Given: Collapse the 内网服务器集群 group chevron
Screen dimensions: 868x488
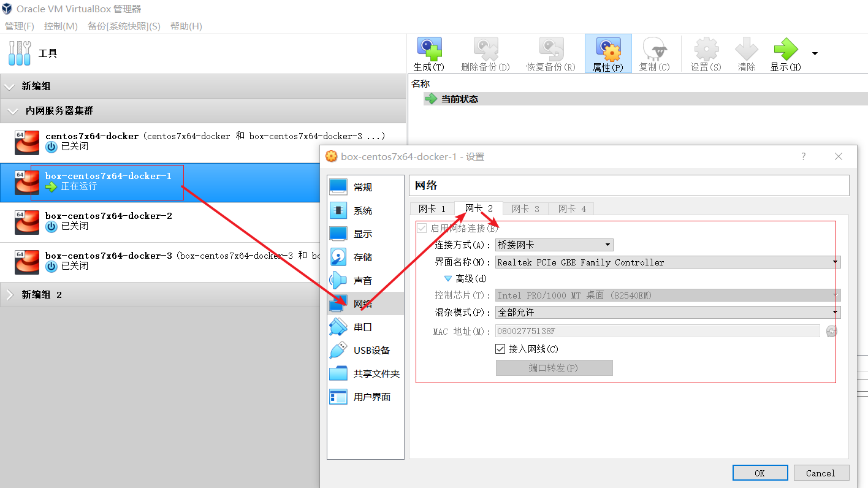Looking at the screenshot, I should point(12,111).
